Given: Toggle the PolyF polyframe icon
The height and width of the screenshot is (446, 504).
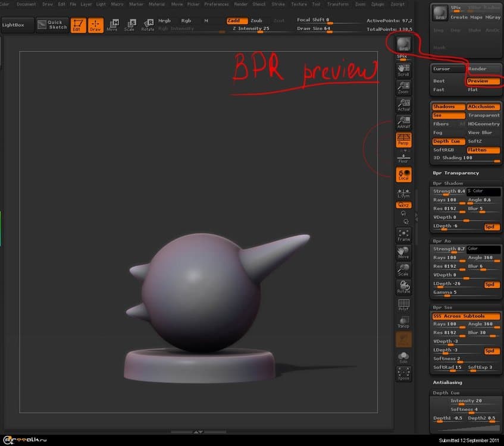Looking at the screenshot, I should click(403, 304).
